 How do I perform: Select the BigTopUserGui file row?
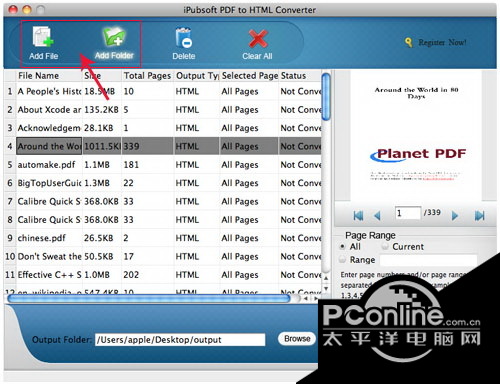click(x=163, y=183)
